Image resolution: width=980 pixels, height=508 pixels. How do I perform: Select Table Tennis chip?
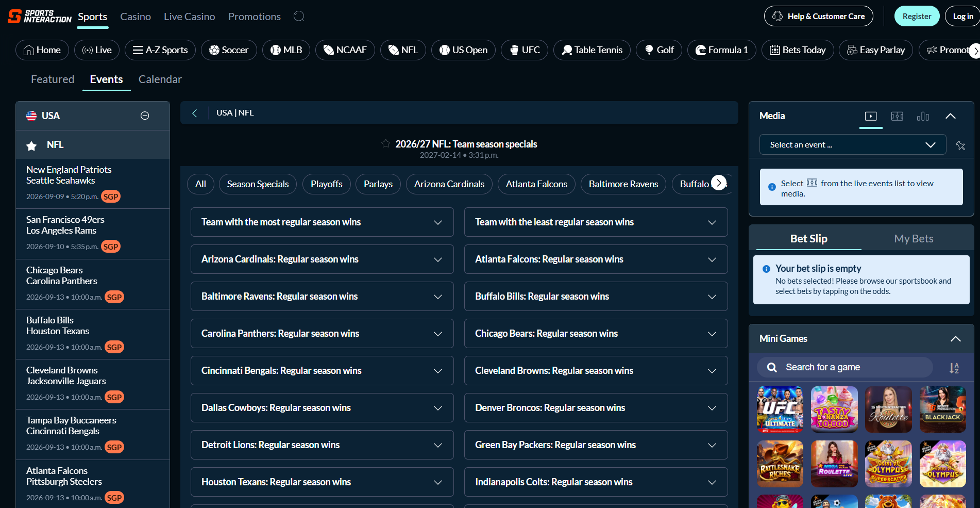click(592, 50)
